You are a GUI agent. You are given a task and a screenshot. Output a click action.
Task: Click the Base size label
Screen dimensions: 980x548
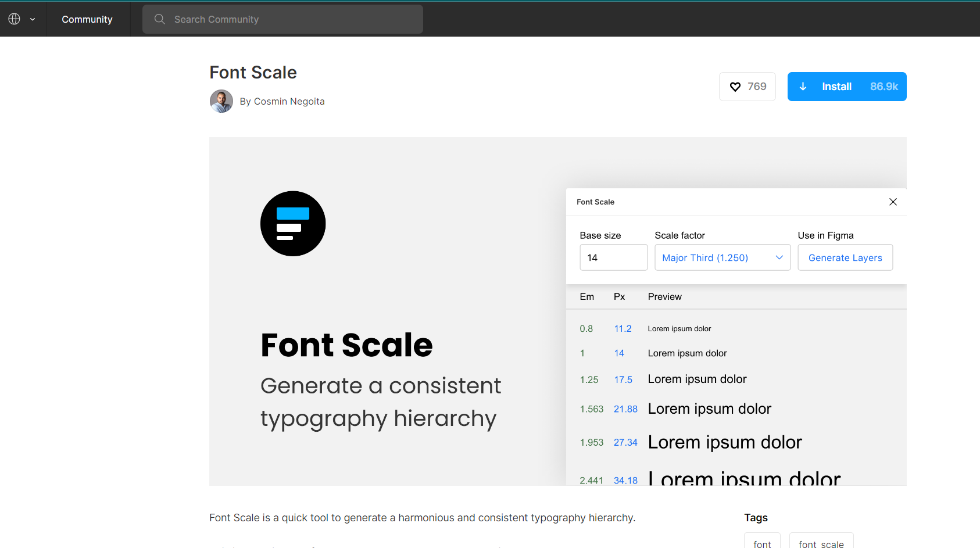pos(600,235)
